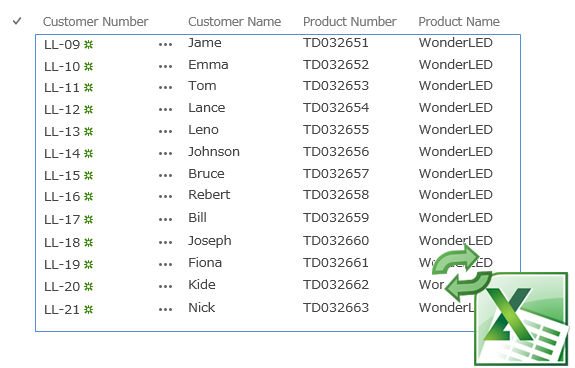The height and width of the screenshot is (368, 575).
Task: Open the ellipsis menu for Rebert
Action: point(165,197)
